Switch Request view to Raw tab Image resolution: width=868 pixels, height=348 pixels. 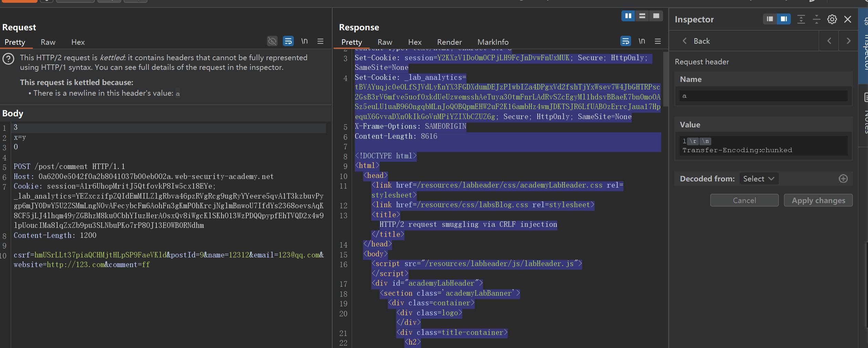48,42
